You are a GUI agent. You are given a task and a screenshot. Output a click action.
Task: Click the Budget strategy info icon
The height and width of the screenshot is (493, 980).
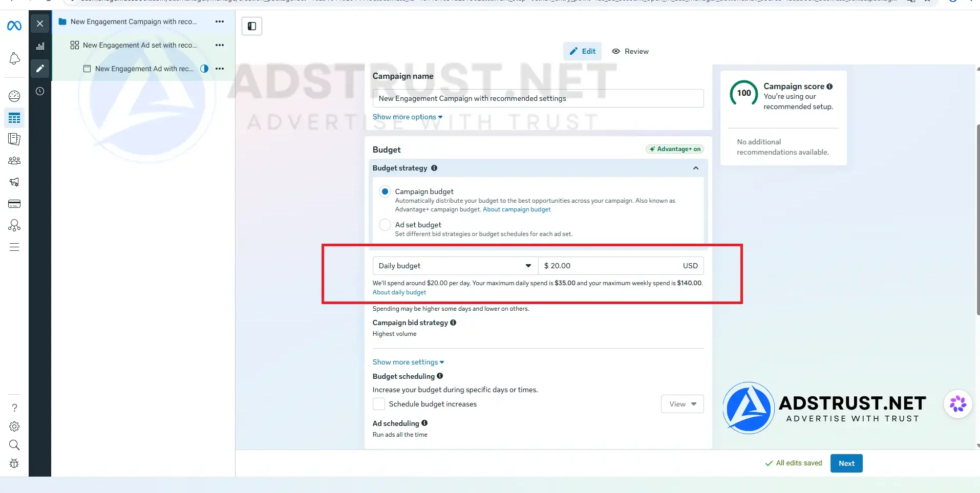pos(434,168)
